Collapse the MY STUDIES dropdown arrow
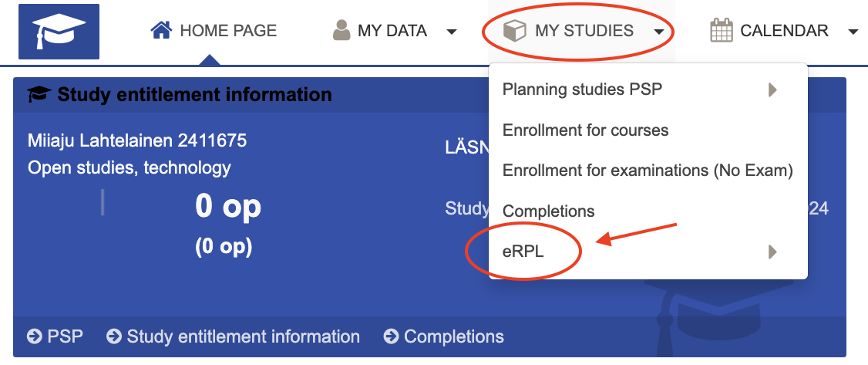 [x=658, y=32]
